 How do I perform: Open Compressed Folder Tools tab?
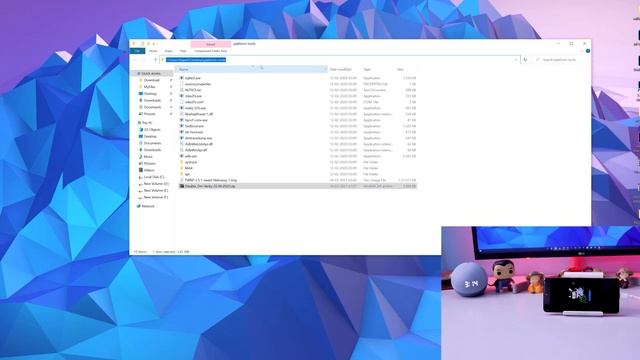(211, 51)
